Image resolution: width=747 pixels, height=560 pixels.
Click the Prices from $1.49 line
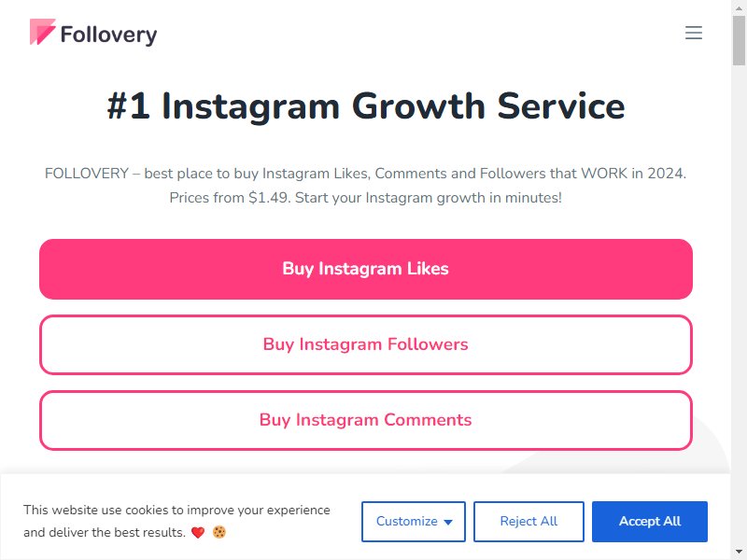365,198
